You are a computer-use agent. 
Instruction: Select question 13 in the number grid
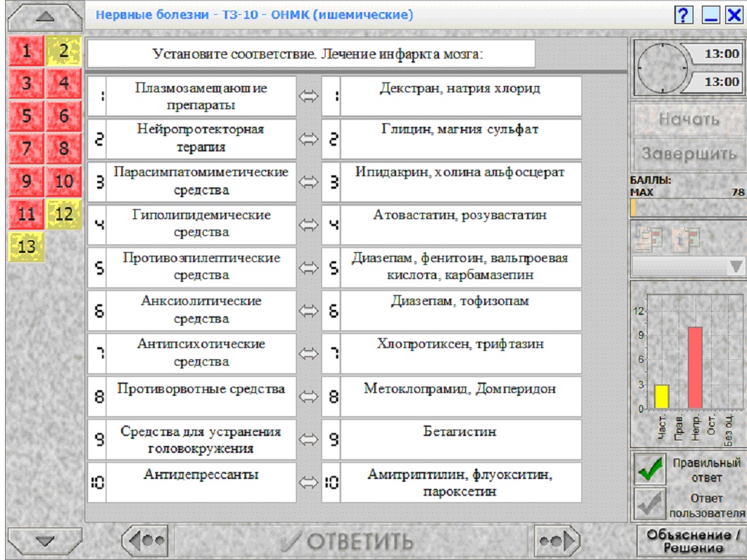pyautogui.click(x=27, y=247)
